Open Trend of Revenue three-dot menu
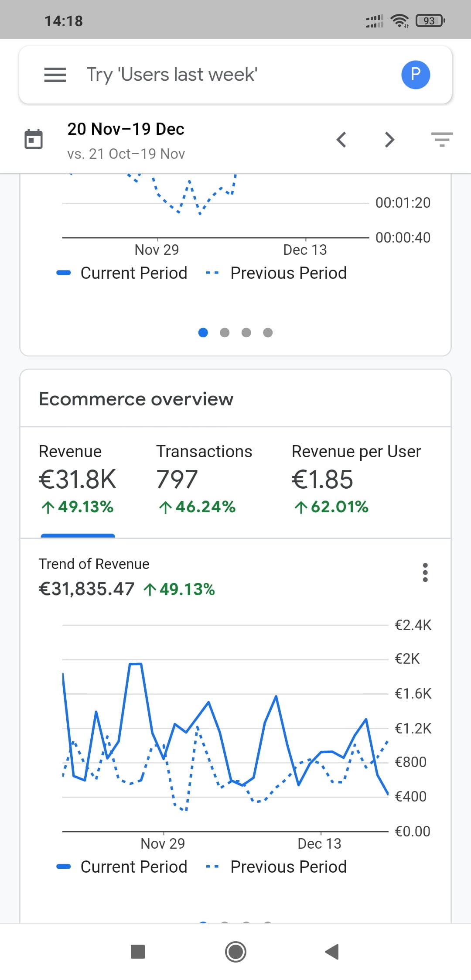Screen dimensions: 471x980 point(425,572)
